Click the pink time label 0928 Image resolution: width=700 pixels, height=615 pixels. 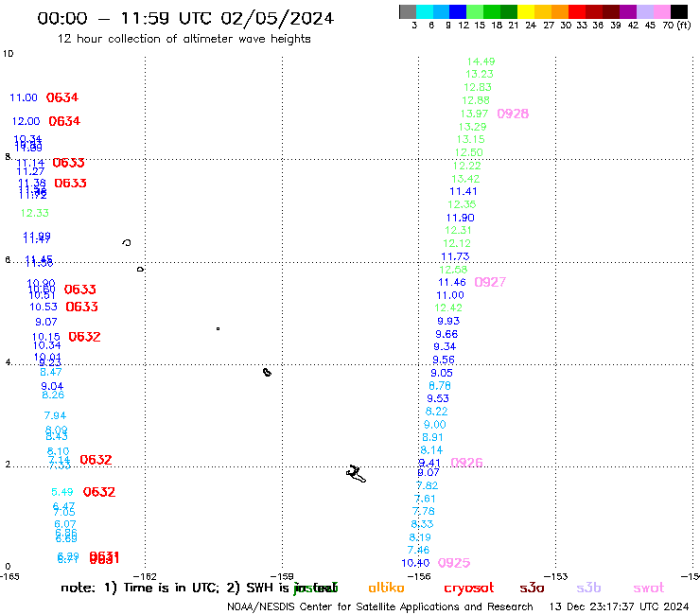513,114
